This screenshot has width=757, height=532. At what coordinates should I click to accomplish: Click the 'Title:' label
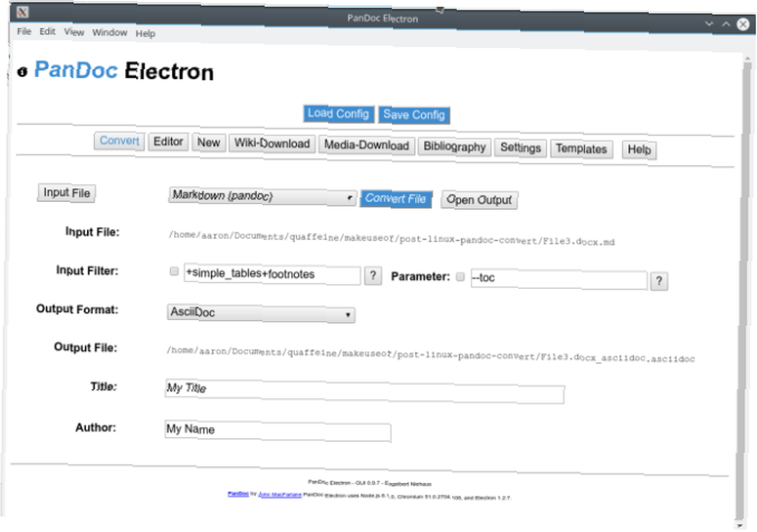104,387
